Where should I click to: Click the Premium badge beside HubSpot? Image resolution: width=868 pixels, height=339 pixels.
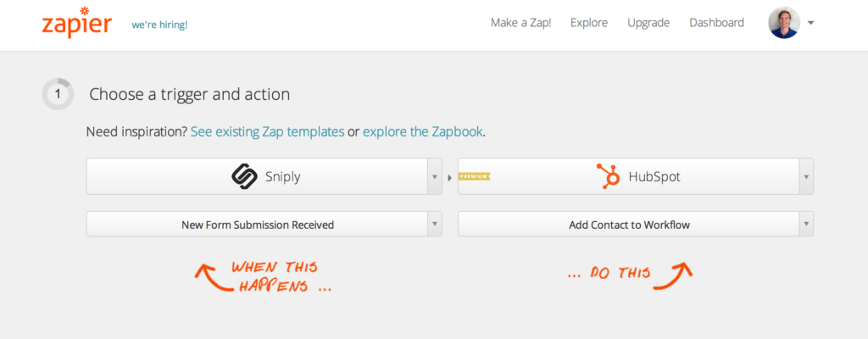[x=475, y=176]
